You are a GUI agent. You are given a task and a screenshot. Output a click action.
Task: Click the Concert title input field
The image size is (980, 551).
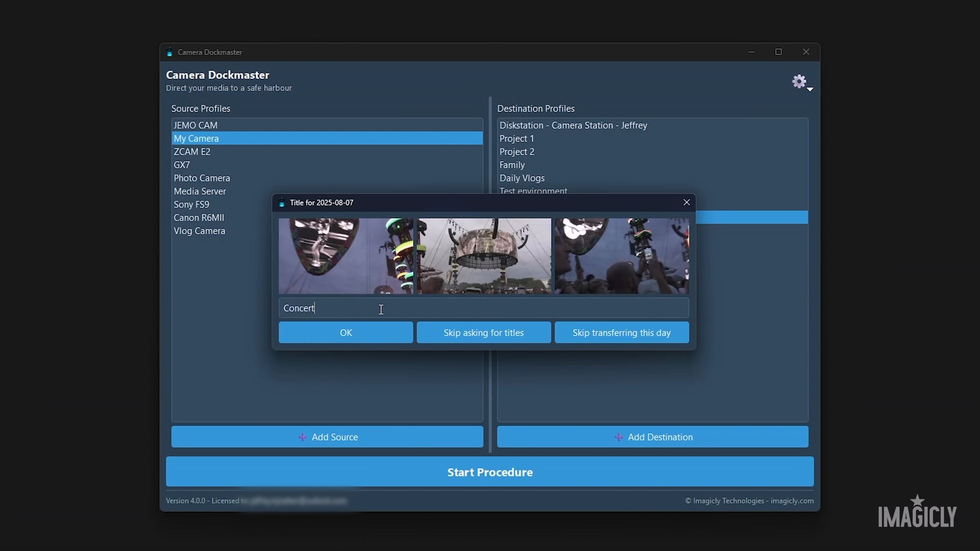point(483,308)
